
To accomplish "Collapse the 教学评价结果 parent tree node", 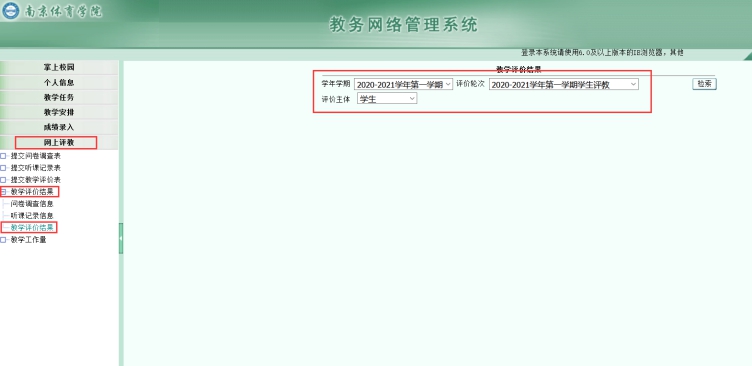I will tap(3, 192).
